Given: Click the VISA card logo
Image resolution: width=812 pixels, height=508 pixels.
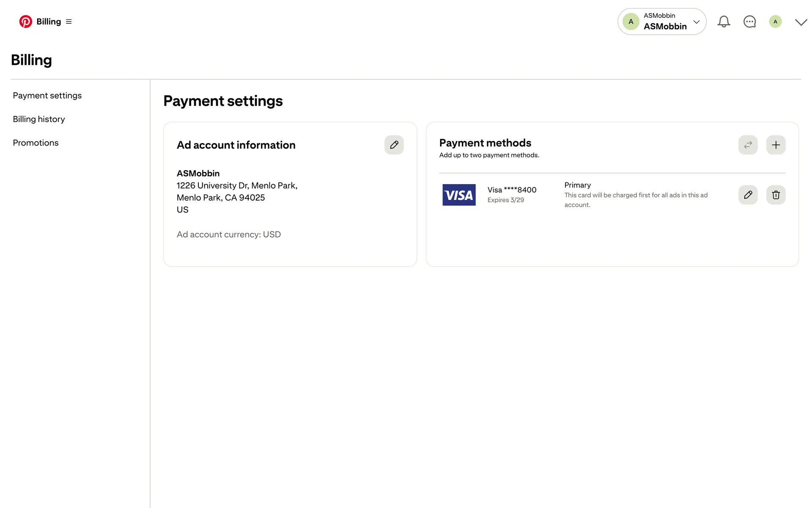Looking at the screenshot, I should click(459, 195).
